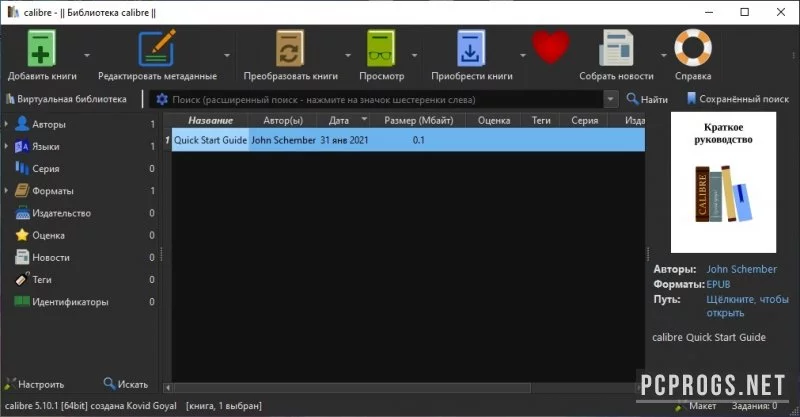800x417 pixels.
Task: Open dropdown arrow next to Редактировать метаданные
Action: click(x=227, y=55)
